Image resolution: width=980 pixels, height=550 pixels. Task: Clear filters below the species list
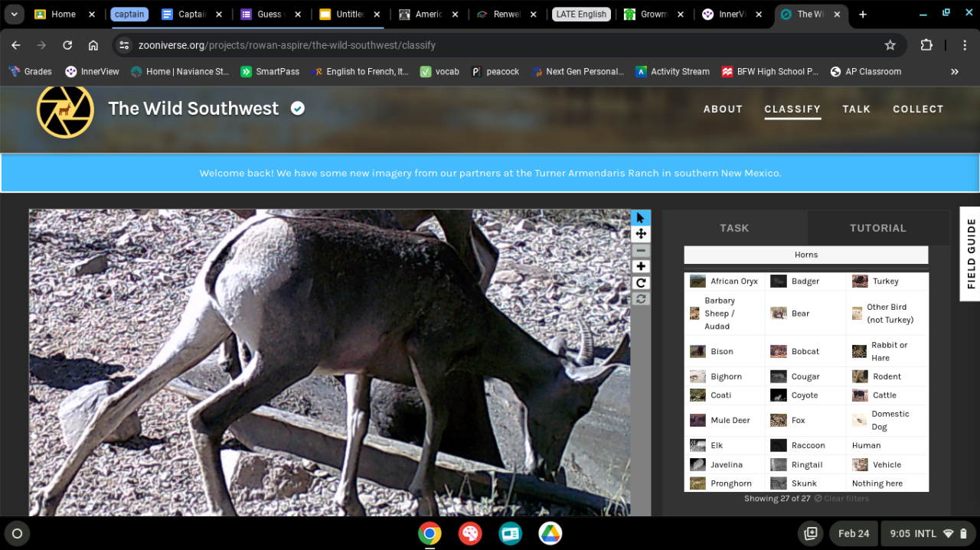(841, 499)
